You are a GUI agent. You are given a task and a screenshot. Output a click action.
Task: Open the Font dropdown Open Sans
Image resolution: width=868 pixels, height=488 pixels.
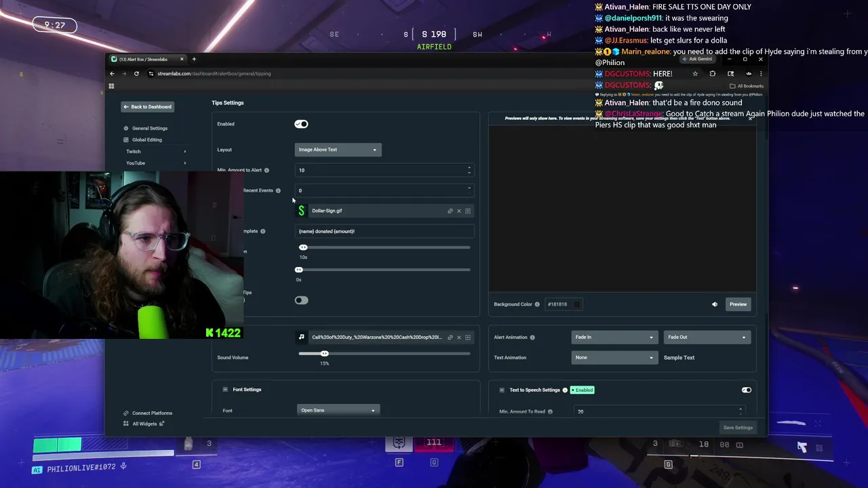click(338, 410)
